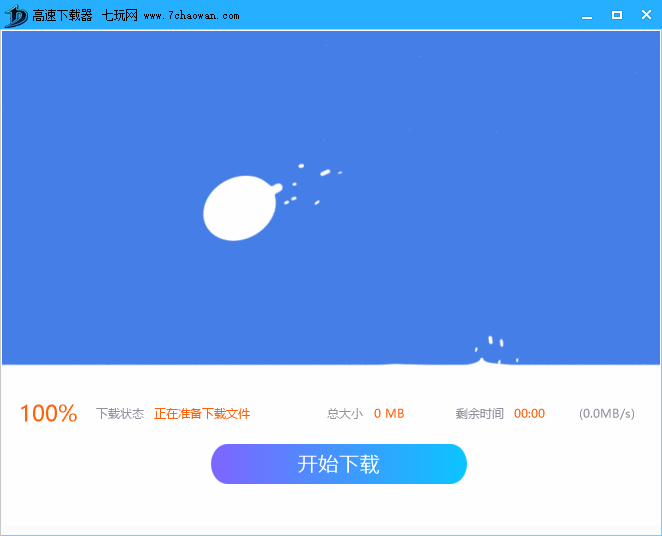Viewport: 662px width, 536px height.
Task: Click the 00:00 remaining time value
Action: [529, 414]
